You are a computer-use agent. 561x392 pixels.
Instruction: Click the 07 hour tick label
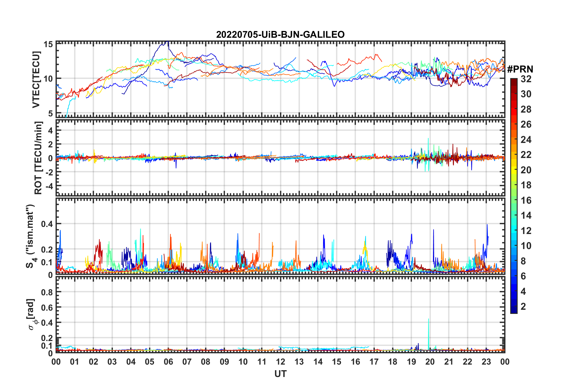click(x=187, y=362)
